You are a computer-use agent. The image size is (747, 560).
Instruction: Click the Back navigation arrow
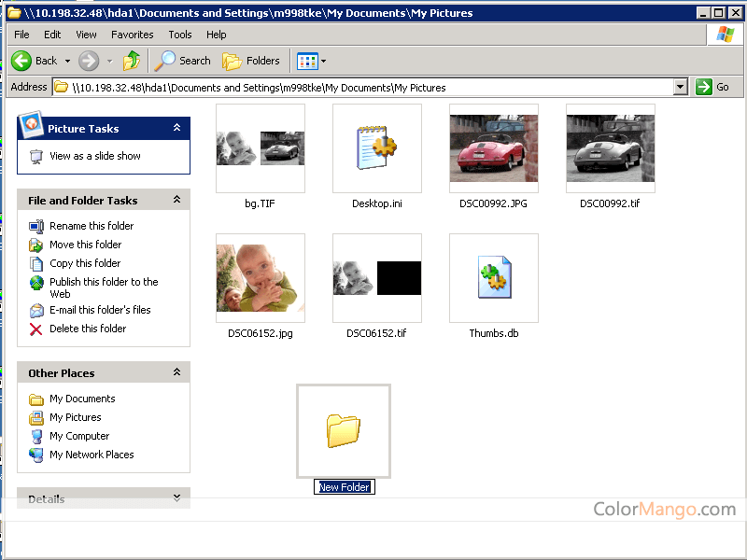[21, 61]
